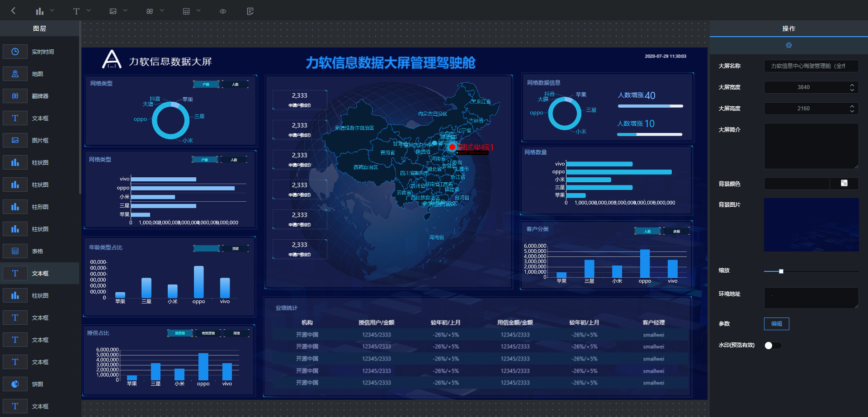Open the text tool dropdown chevron

tap(89, 10)
